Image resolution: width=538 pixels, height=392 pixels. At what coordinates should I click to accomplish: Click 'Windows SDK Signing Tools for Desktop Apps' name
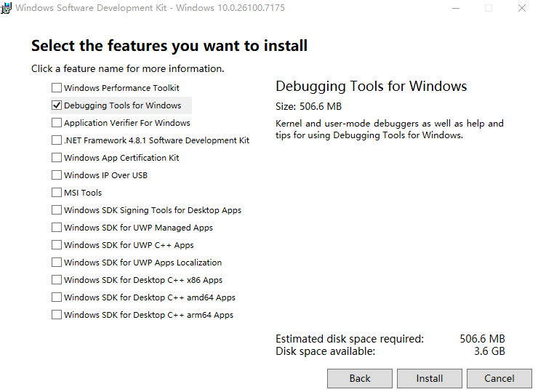tap(153, 210)
